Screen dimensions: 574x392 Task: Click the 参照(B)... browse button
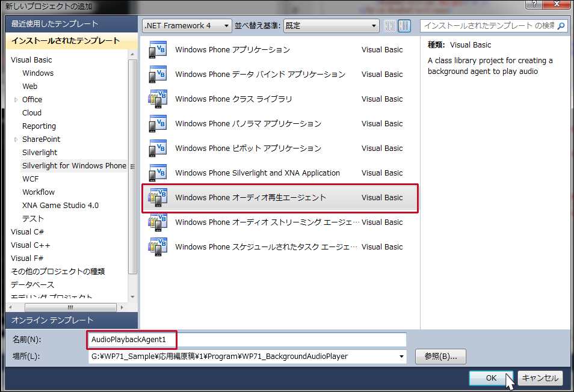click(440, 357)
